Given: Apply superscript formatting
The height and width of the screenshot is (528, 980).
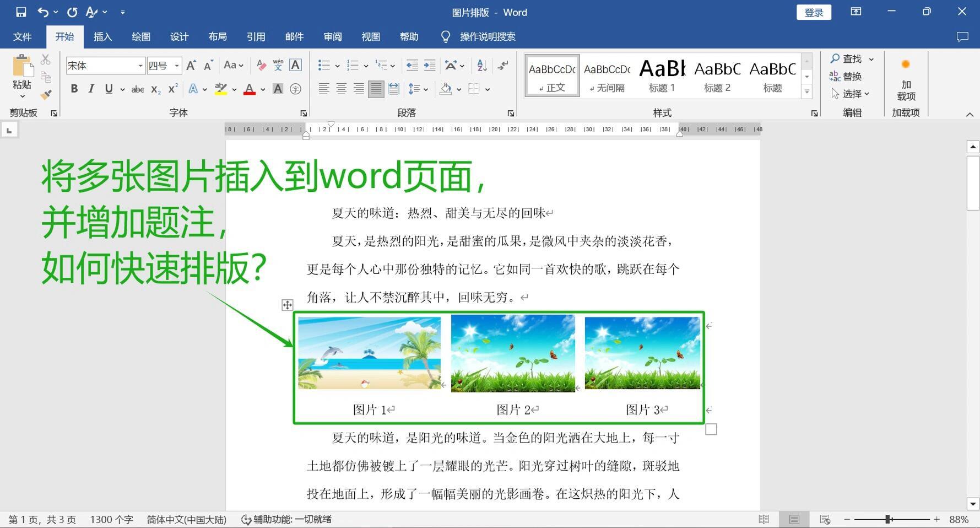Looking at the screenshot, I should (173, 89).
